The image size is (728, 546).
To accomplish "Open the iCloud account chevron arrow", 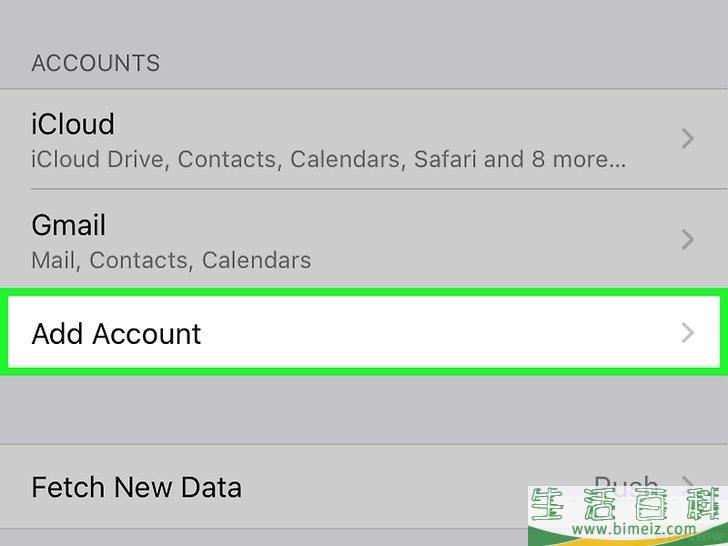I will click(x=688, y=139).
